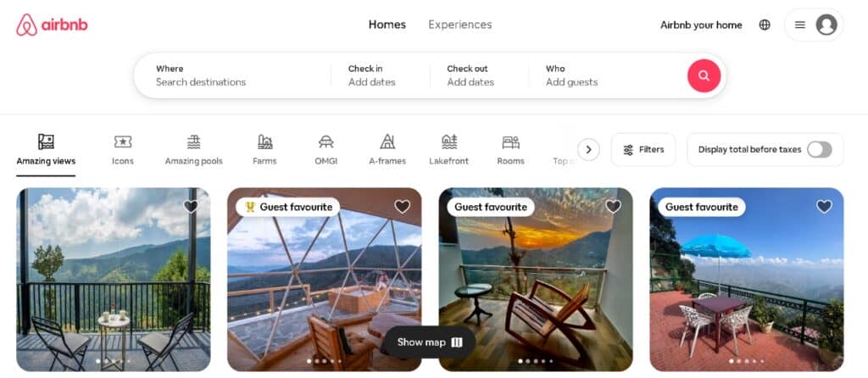Toggle Display total before taxes switch
Viewport: 868px width, 378px height.
coord(819,149)
